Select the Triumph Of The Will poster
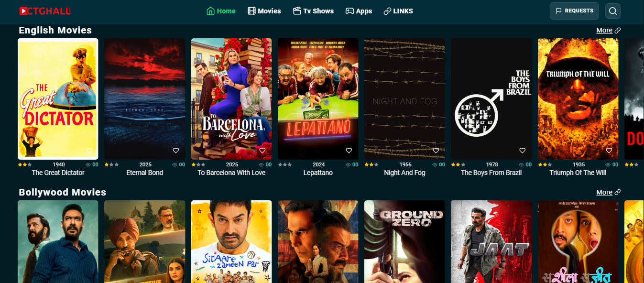 click(x=578, y=98)
